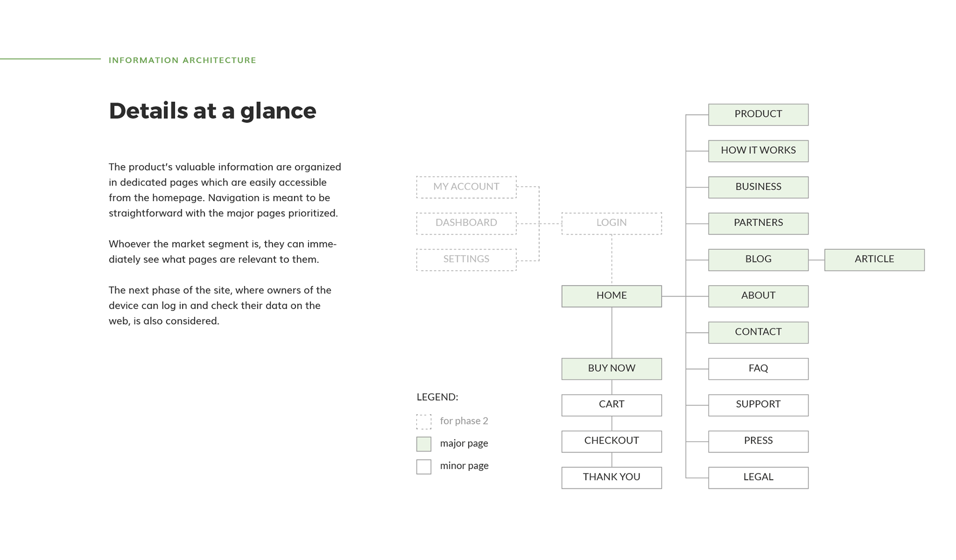Click the CONTACT page node
This screenshot has width=956, height=560.
[758, 332]
